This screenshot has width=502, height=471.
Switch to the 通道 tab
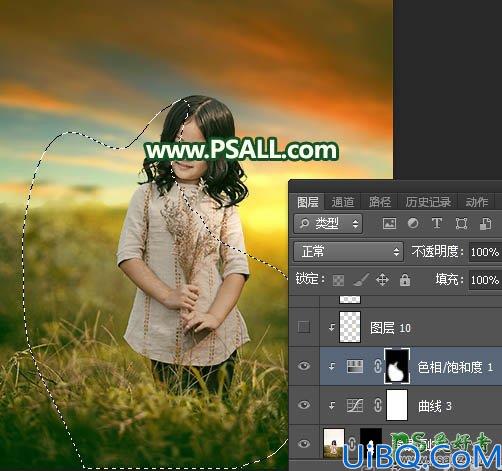point(342,202)
